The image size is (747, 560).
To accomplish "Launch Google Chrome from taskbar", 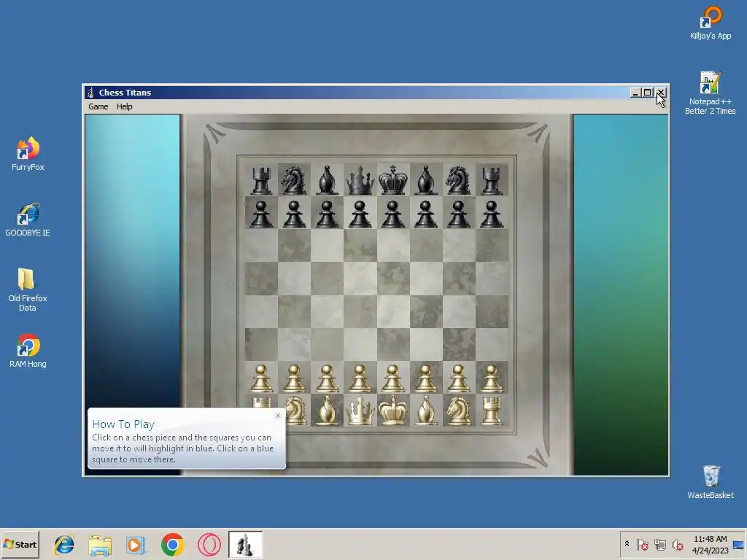I will click(172, 545).
